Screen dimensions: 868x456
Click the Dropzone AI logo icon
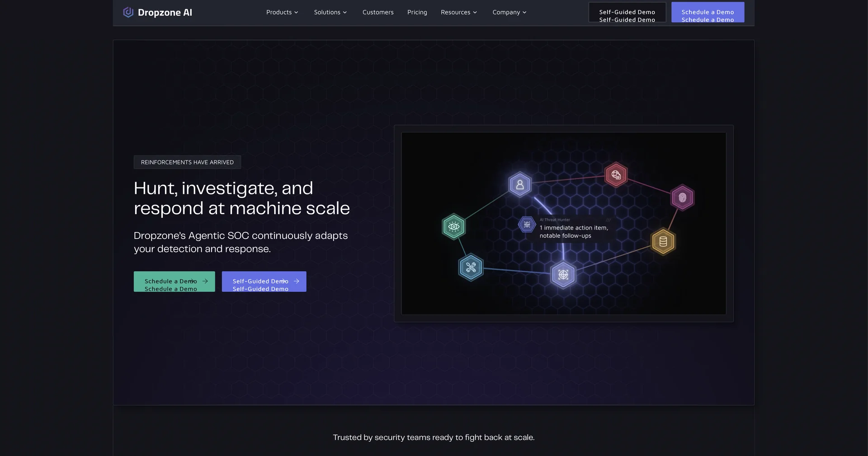128,12
